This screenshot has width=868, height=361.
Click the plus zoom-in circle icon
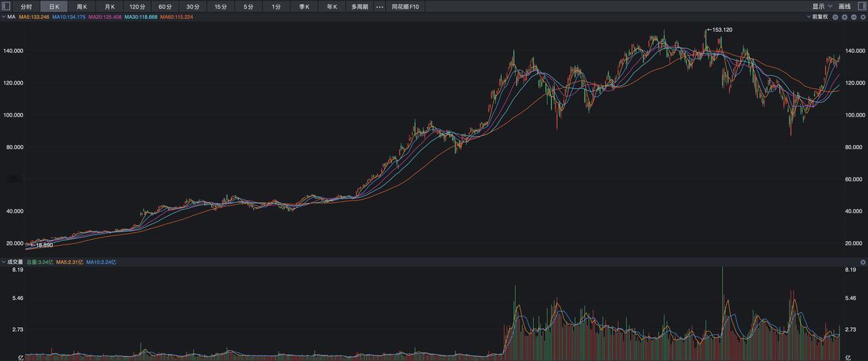coord(845,17)
